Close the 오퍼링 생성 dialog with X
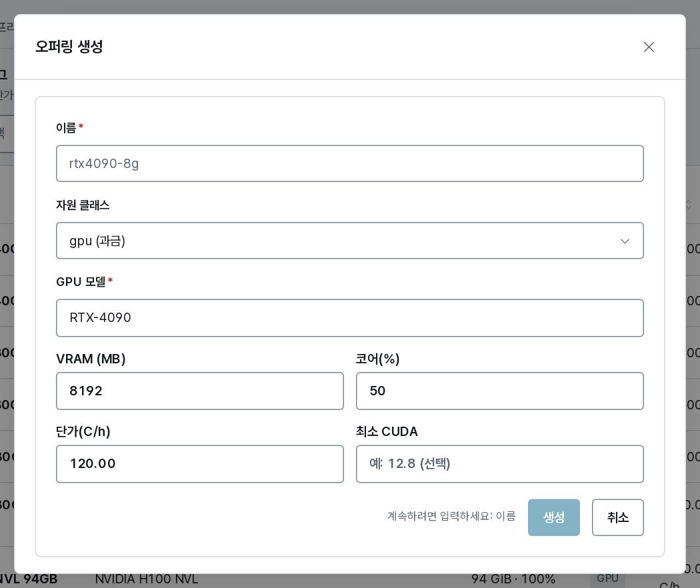Image resolution: width=700 pixels, height=588 pixels. click(x=649, y=47)
